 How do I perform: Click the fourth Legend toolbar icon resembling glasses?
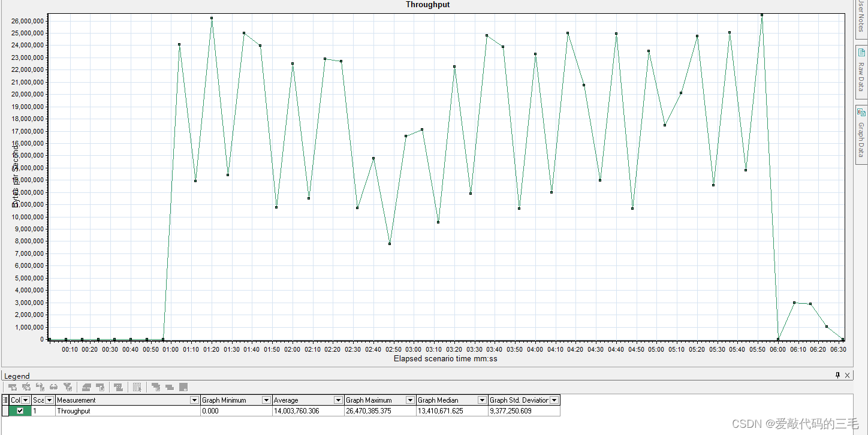coord(53,387)
